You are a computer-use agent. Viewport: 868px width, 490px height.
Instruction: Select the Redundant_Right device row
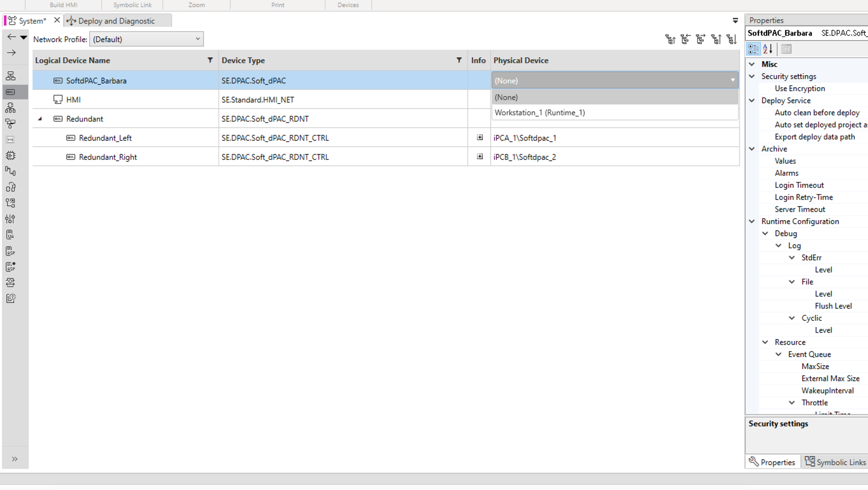tap(108, 157)
